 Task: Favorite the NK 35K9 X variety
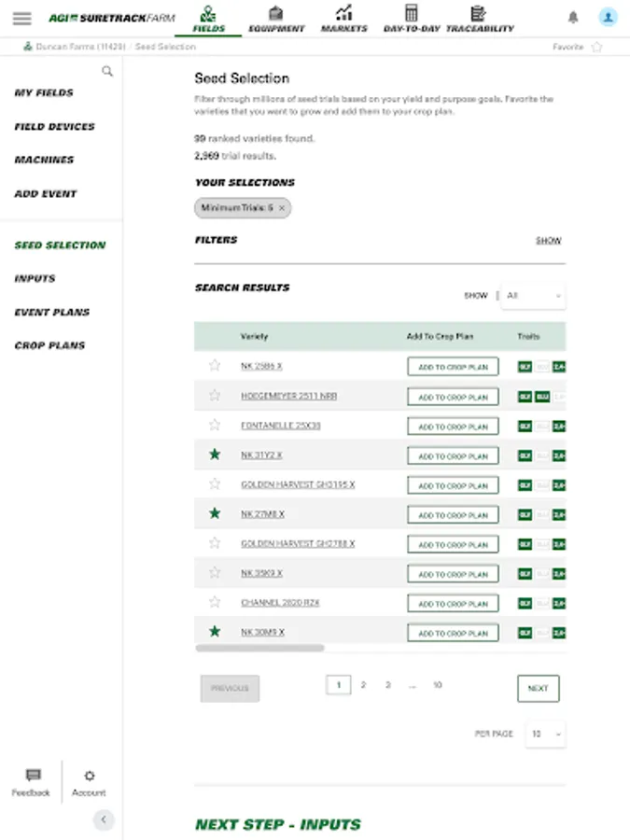215,572
